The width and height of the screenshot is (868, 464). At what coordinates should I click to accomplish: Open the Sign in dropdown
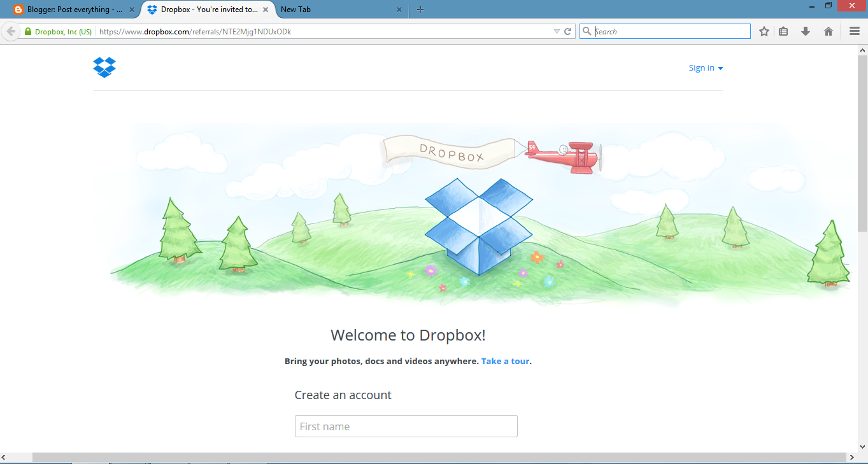705,67
